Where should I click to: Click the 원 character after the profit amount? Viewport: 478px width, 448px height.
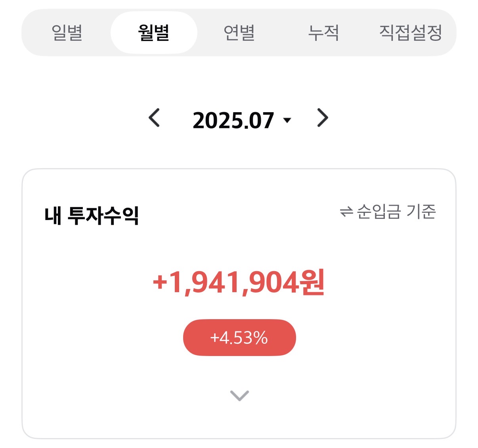click(313, 282)
